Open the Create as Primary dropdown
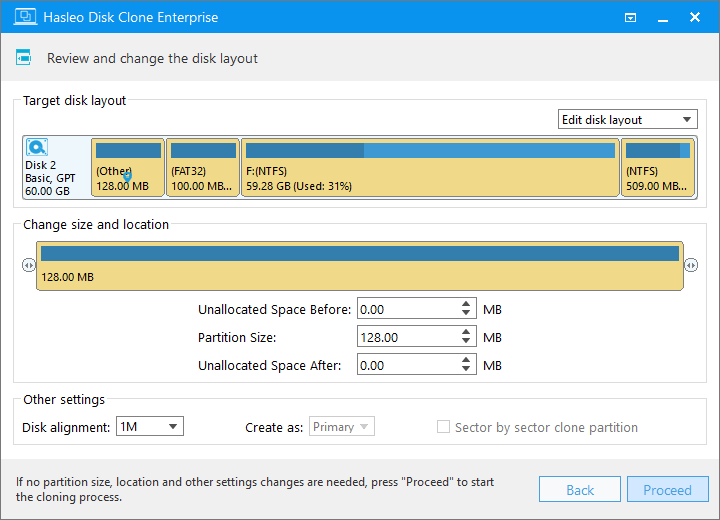 (342, 426)
